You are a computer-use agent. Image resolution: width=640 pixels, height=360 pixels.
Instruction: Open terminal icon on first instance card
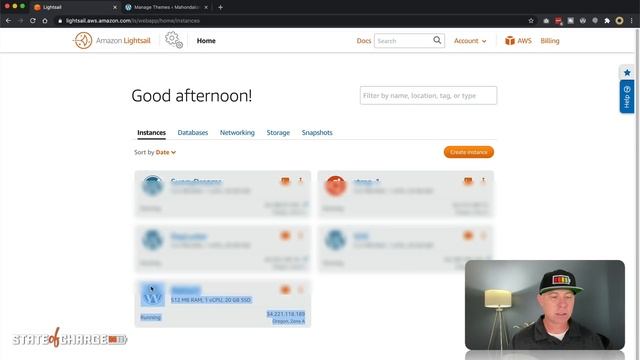[285, 181]
